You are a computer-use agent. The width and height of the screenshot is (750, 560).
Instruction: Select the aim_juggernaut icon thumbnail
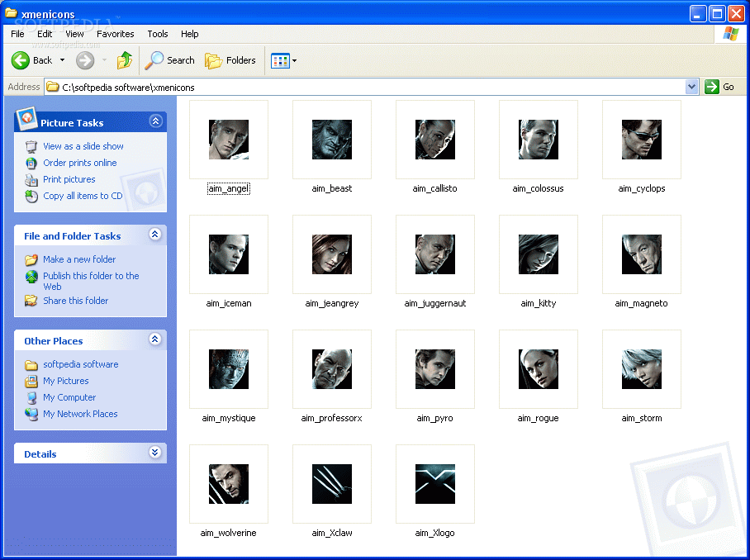[435, 254]
